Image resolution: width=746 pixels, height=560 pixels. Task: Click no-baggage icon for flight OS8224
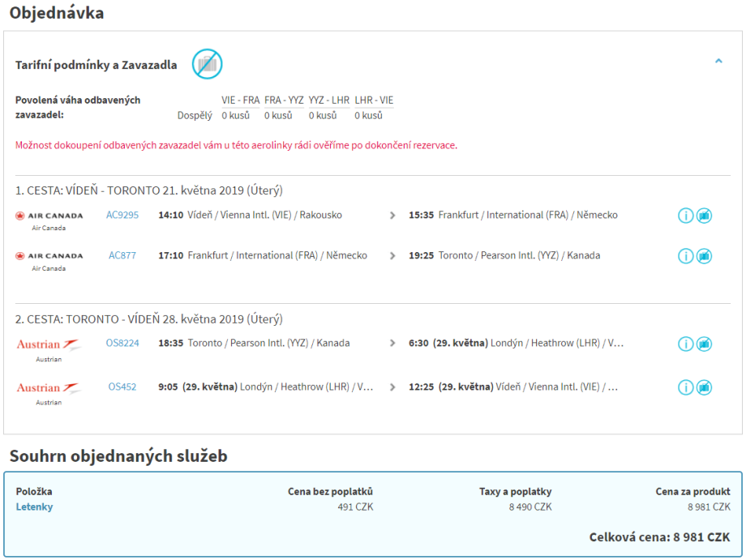point(704,344)
